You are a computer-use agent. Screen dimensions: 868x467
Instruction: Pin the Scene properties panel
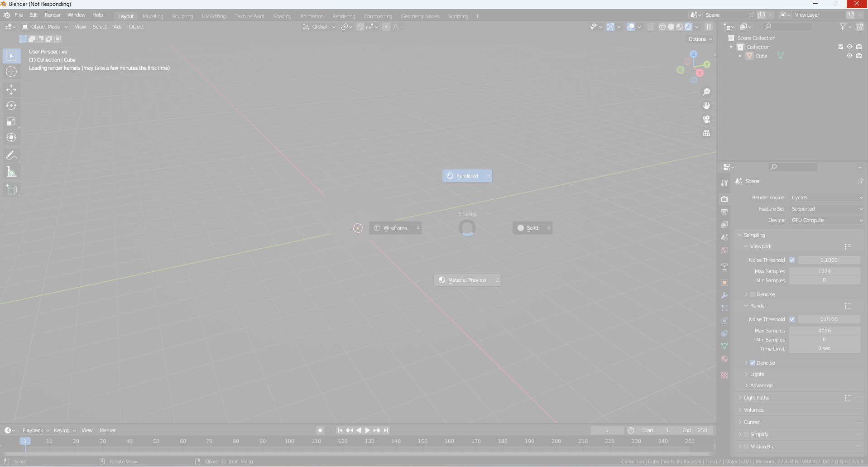tap(860, 181)
